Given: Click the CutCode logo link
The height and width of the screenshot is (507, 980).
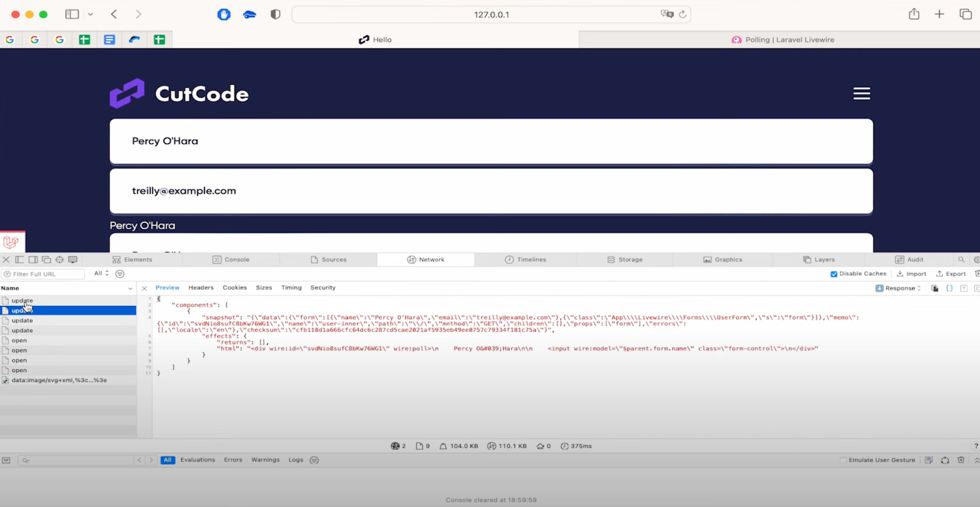Looking at the screenshot, I should 179,93.
